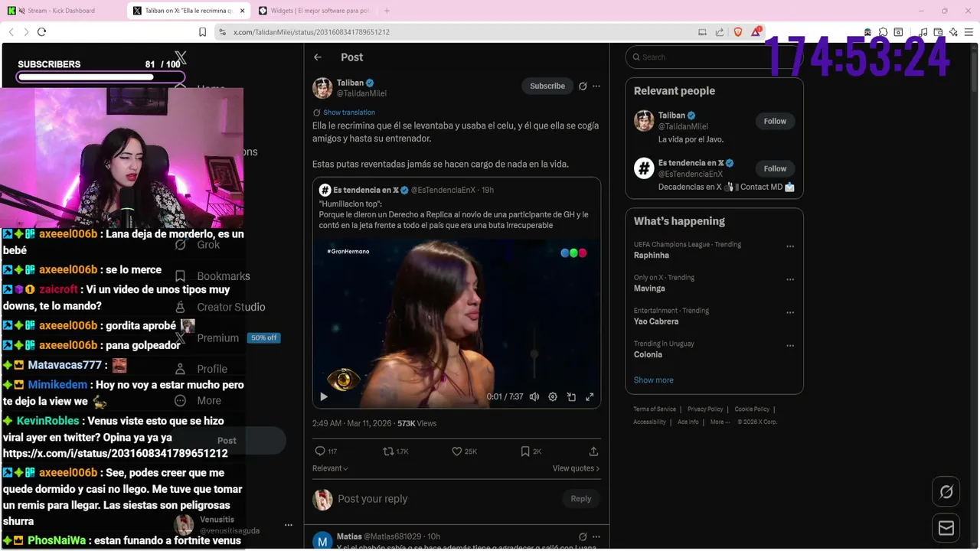Bookmark this page in the address bar
This screenshot has height=551, width=980.
point(202,32)
